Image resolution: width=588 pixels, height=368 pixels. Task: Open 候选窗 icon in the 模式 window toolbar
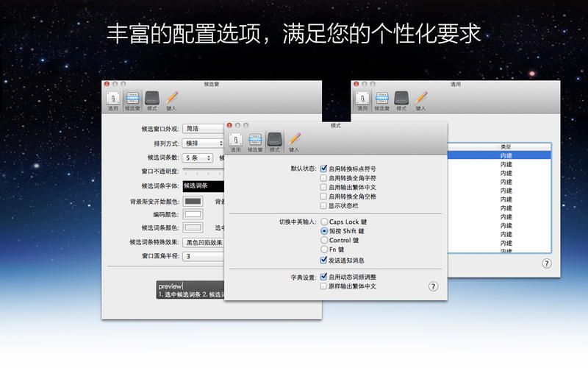pos(255,141)
